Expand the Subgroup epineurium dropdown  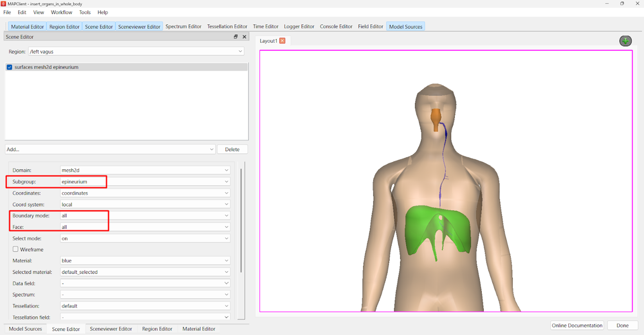(x=145, y=182)
